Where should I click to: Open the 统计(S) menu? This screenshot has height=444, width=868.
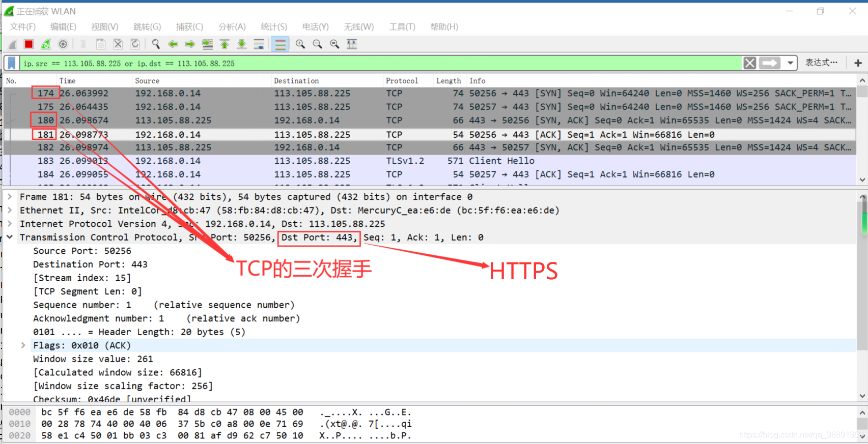tap(274, 27)
